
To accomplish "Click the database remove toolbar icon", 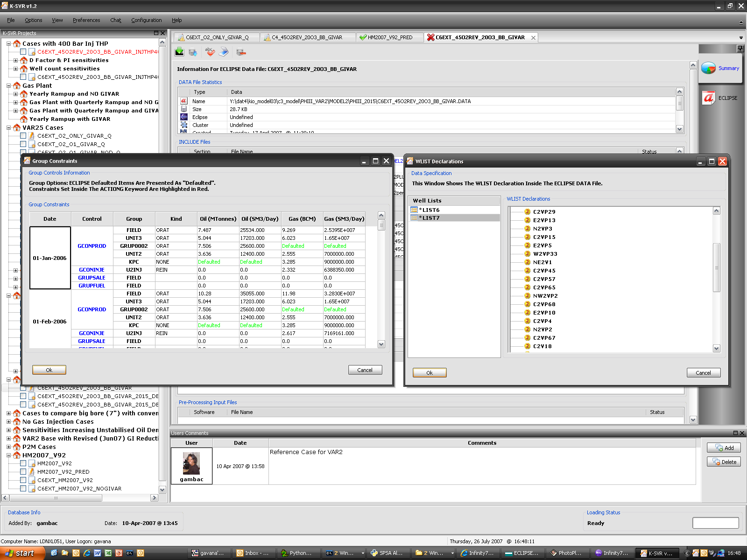I will coord(241,52).
